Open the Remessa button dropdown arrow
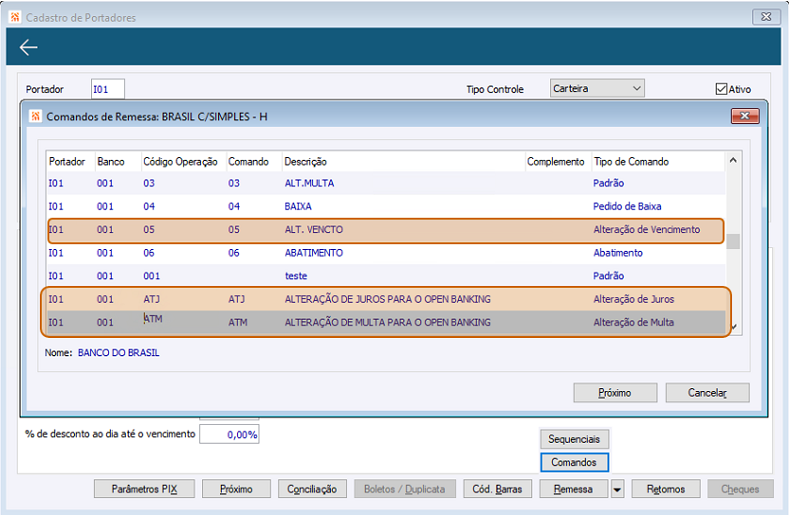The height and width of the screenshot is (515, 789). point(617,489)
